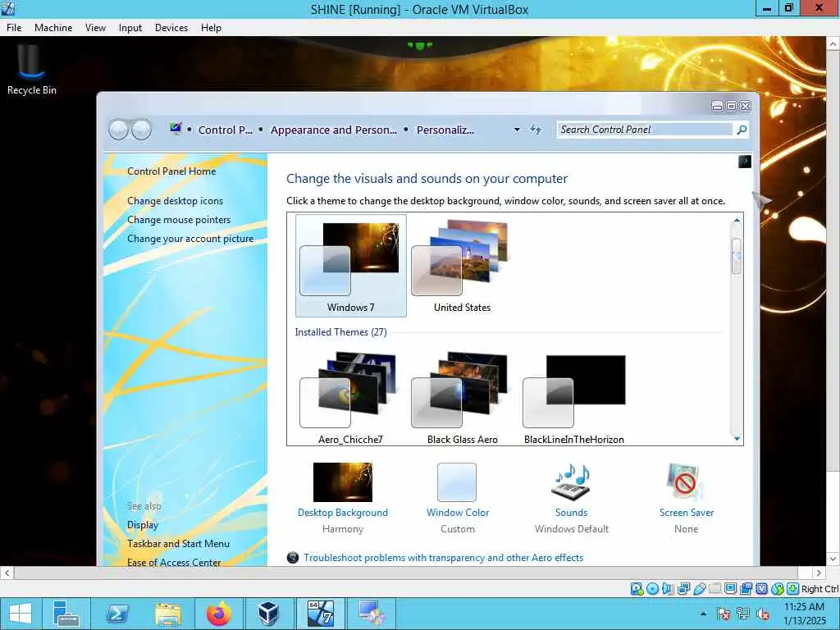The image size is (840, 630).
Task: Open the Window Color swatch
Action: pos(457,482)
